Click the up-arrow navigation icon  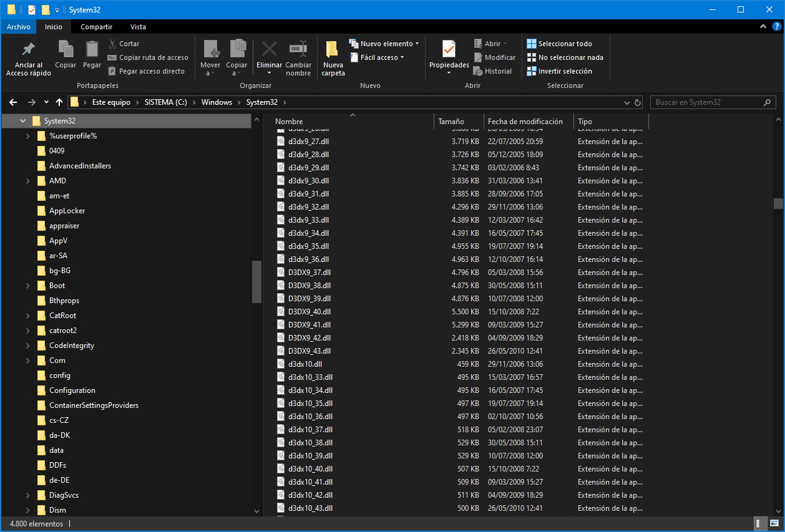pos(59,102)
